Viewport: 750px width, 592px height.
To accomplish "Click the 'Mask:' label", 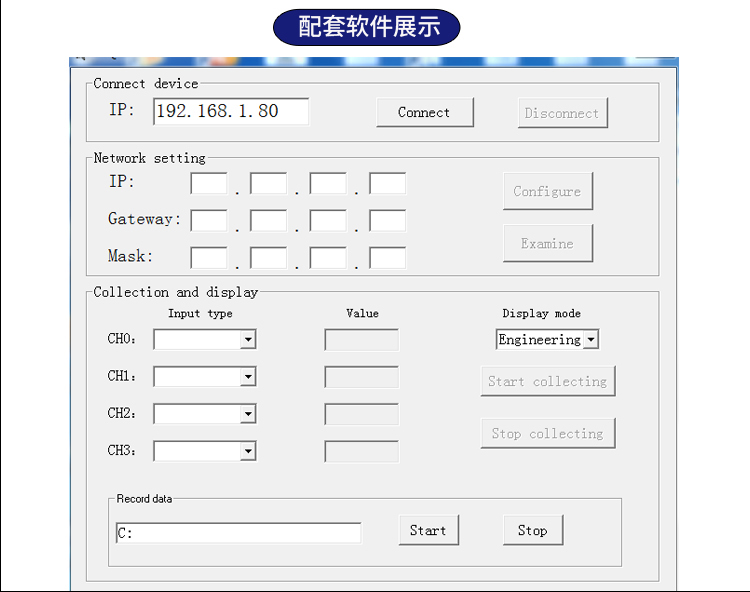I will tap(130, 256).
